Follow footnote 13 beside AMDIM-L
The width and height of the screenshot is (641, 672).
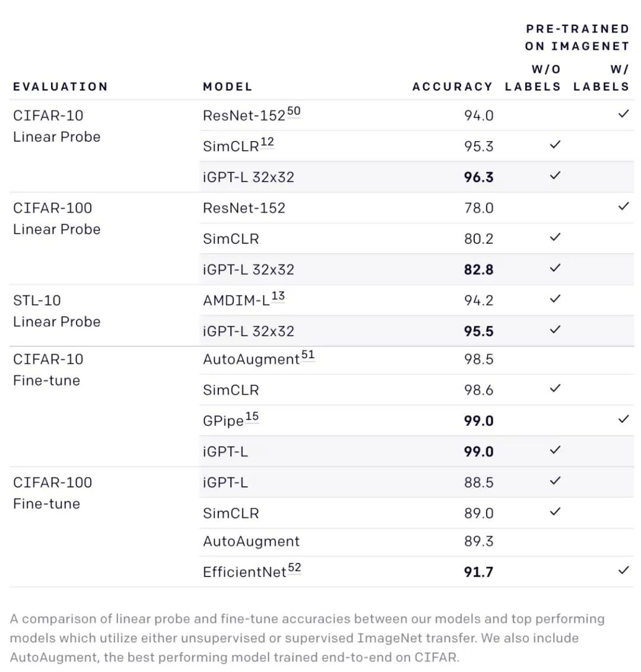click(x=278, y=297)
